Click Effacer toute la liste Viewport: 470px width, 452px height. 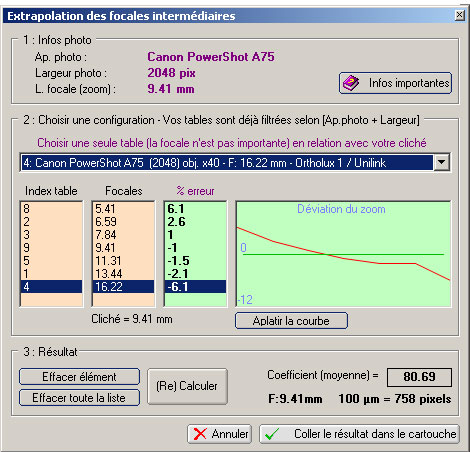coord(79,398)
